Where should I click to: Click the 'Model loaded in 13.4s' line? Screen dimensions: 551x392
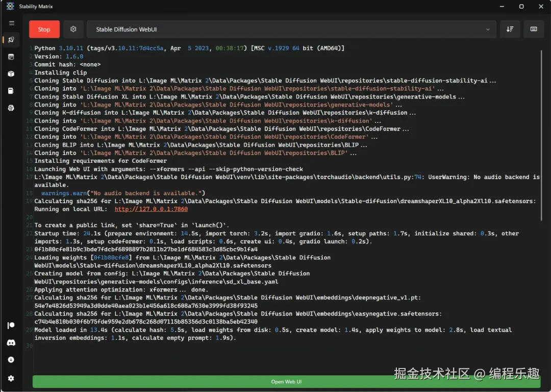tap(273, 334)
